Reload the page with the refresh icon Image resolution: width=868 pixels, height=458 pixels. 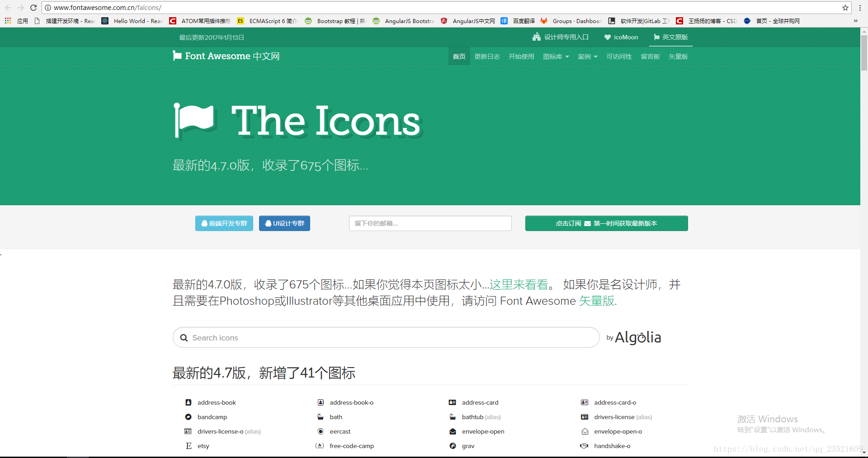point(33,8)
